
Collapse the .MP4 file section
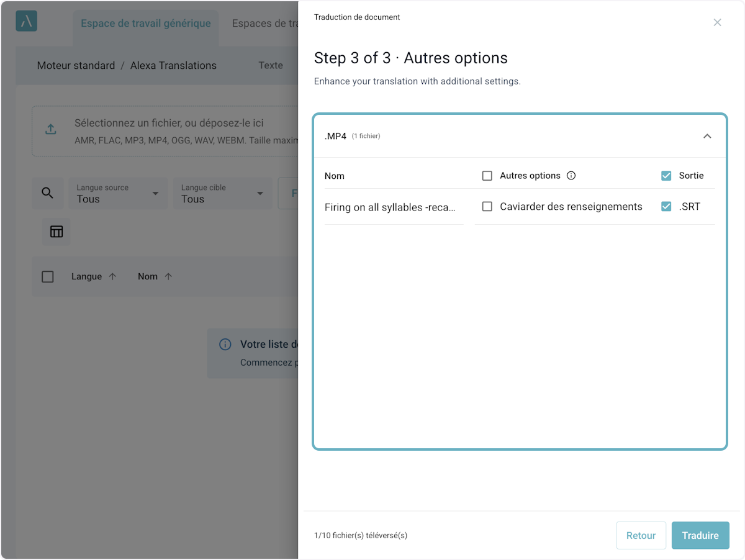707,136
